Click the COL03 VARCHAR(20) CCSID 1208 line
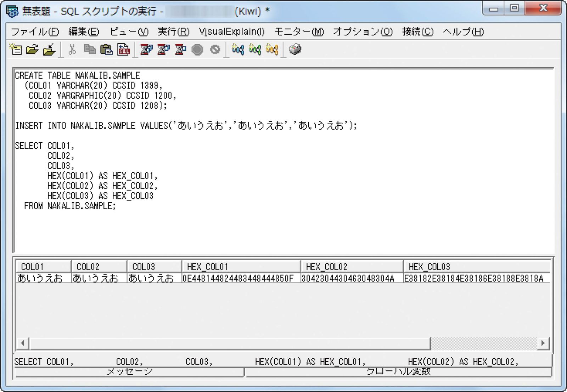This screenshot has width=567, height=392. coord(98,106)
